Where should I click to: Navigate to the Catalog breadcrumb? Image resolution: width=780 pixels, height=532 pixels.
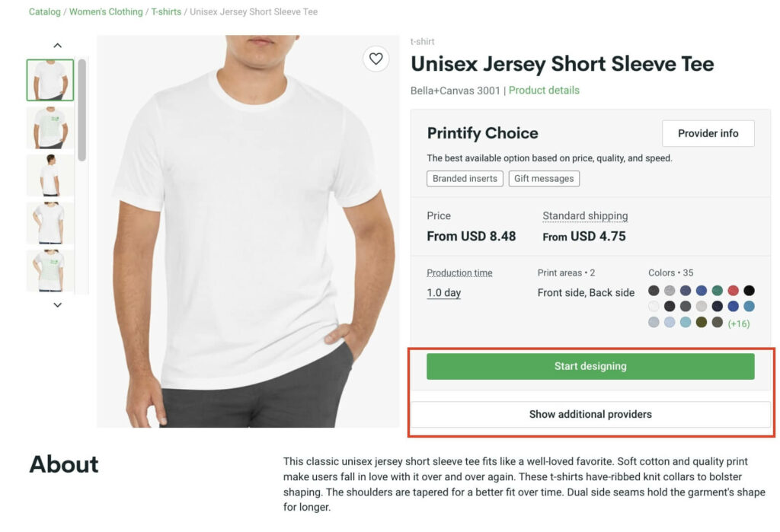pyautogui.click(x=44, y=11)
